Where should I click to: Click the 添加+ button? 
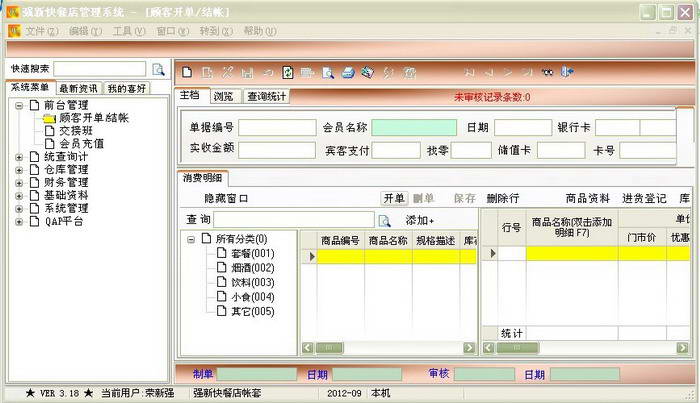(x=420, y=220)
